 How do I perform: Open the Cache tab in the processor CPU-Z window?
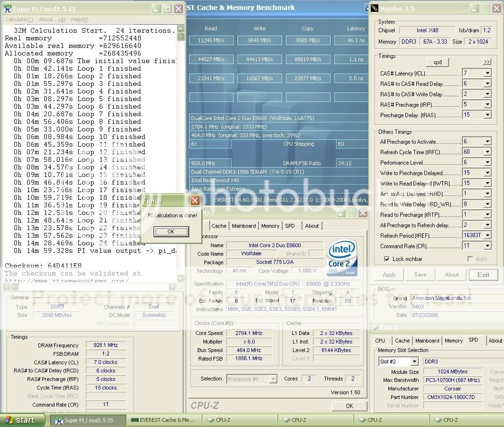tap(219, 226)
